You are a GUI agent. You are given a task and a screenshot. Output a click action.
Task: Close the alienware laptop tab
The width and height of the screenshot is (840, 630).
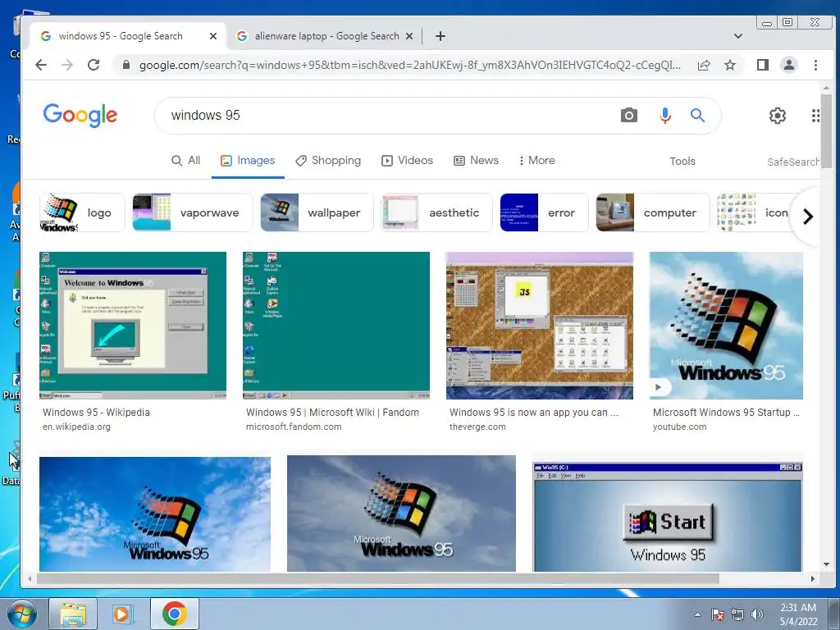click(409, 36)
